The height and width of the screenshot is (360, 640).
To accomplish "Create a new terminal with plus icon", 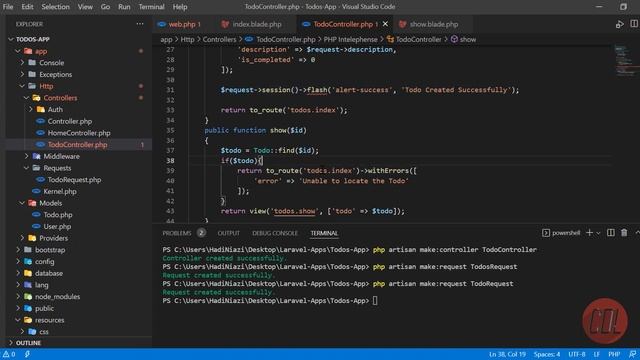I will coord(589,233).
